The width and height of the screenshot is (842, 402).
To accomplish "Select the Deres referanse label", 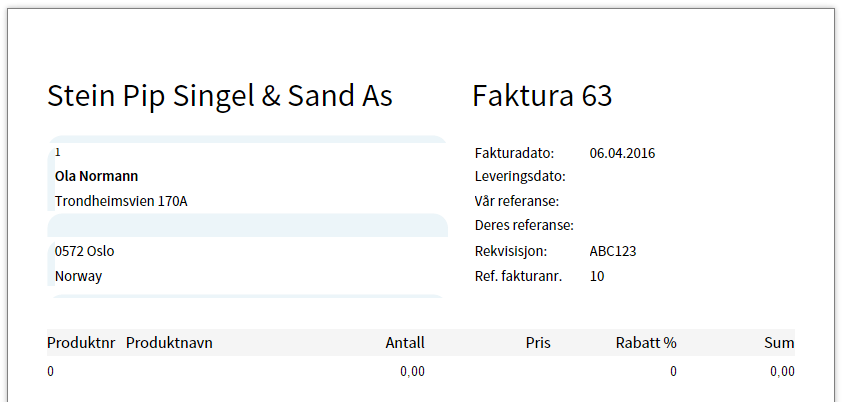I will tap(523, 225).
